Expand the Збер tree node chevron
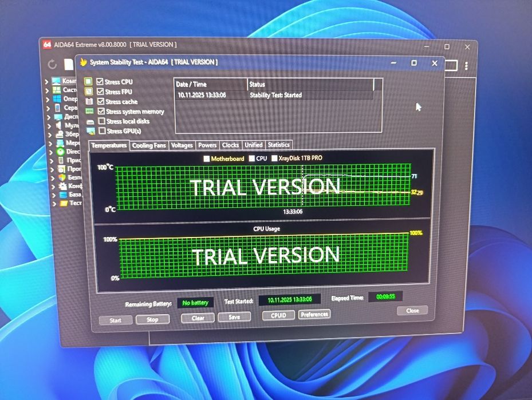The width and height of the screenshot is (532, 400). 50,135
